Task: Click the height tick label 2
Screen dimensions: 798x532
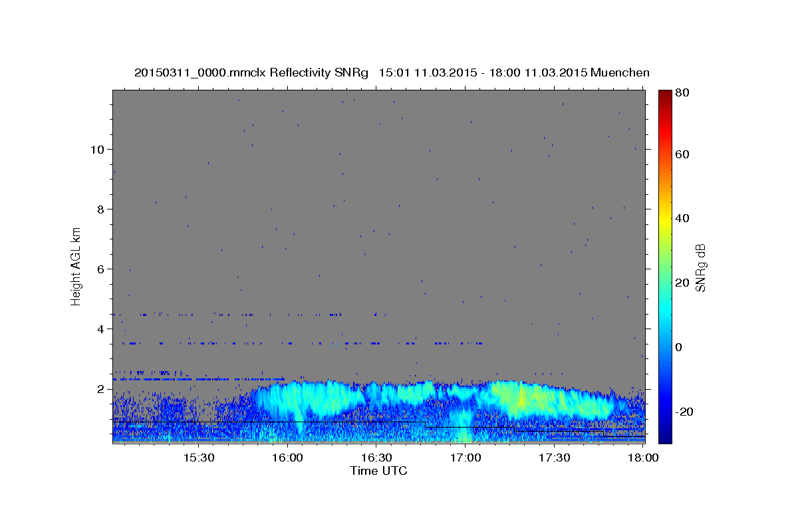Action: [x=100, y=389]
